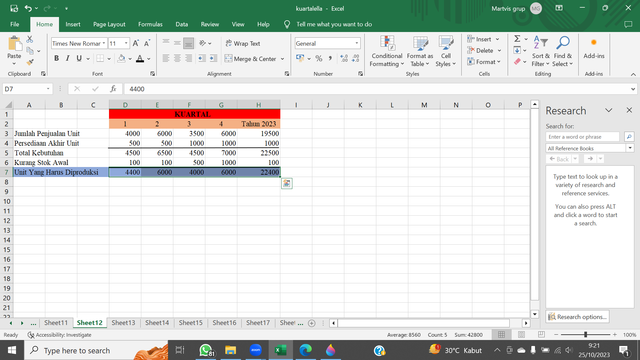Adjust the zoom slider
640x360 pixels.
tap(585, 334)
